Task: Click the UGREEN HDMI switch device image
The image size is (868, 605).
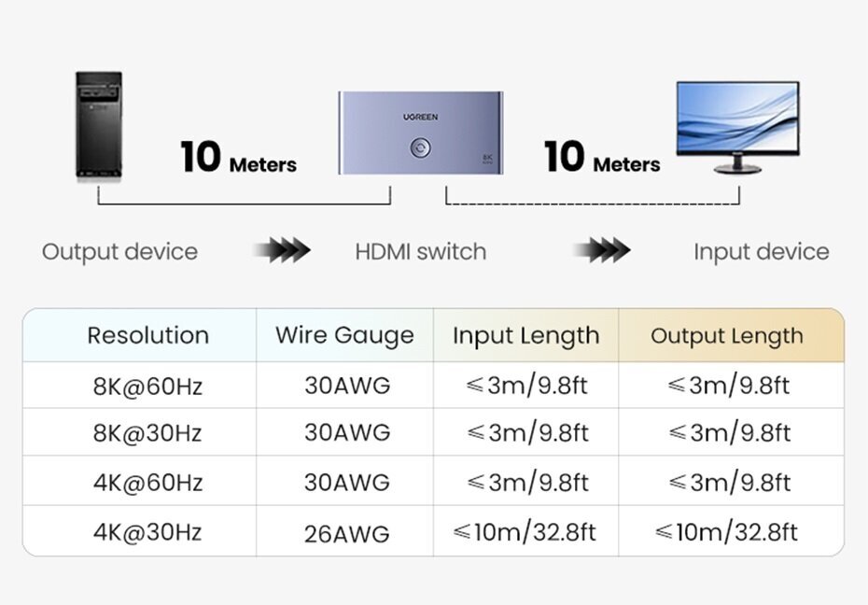Action: pos(420,133)
